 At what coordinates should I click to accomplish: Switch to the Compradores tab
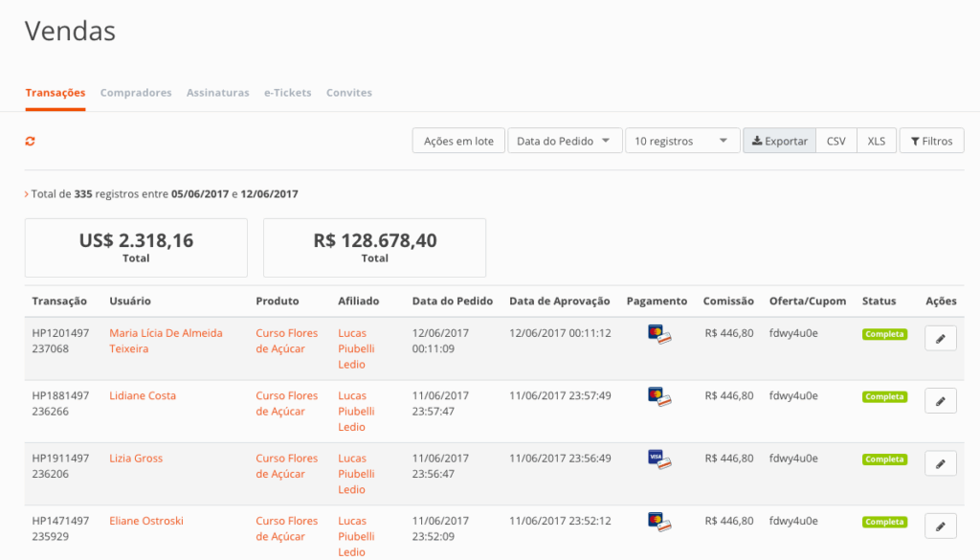click(136, 93)
